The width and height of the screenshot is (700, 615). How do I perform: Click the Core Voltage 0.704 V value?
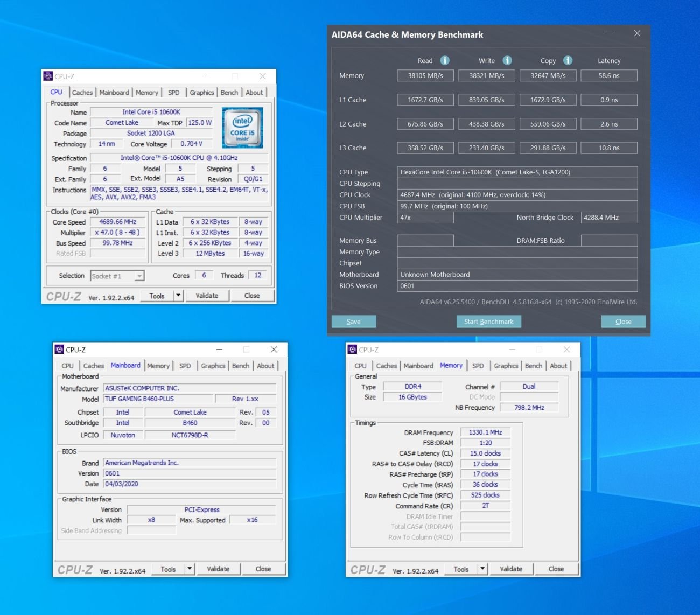pos(192,144)
